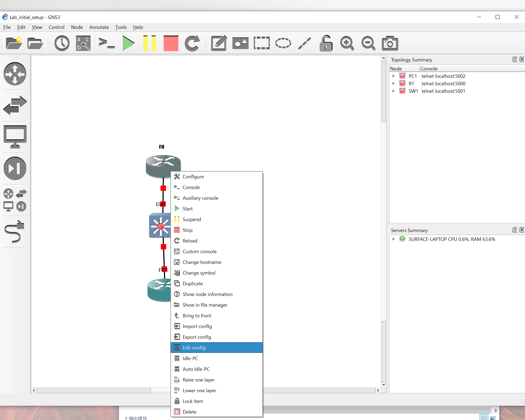Suspend all devices with yellow pause
This screenshot has width=525, height=420.
click(150, 43)
